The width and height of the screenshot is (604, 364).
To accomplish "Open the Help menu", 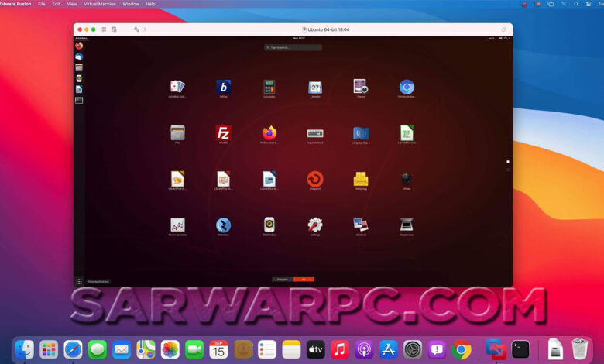I will (x=151, y=4).
